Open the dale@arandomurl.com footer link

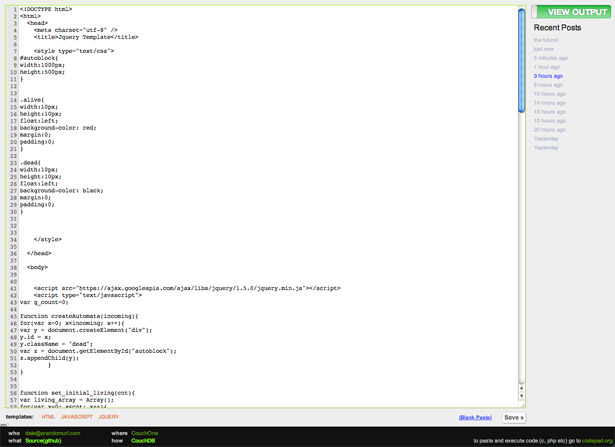(x=53, y=433)
